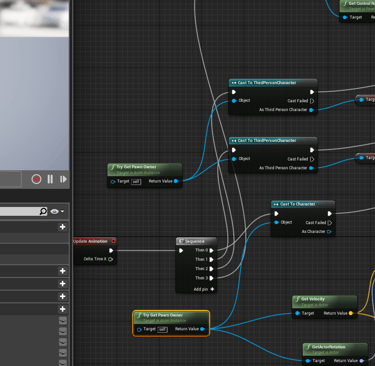Click the Sequence node exec input pin

(181, 250)
